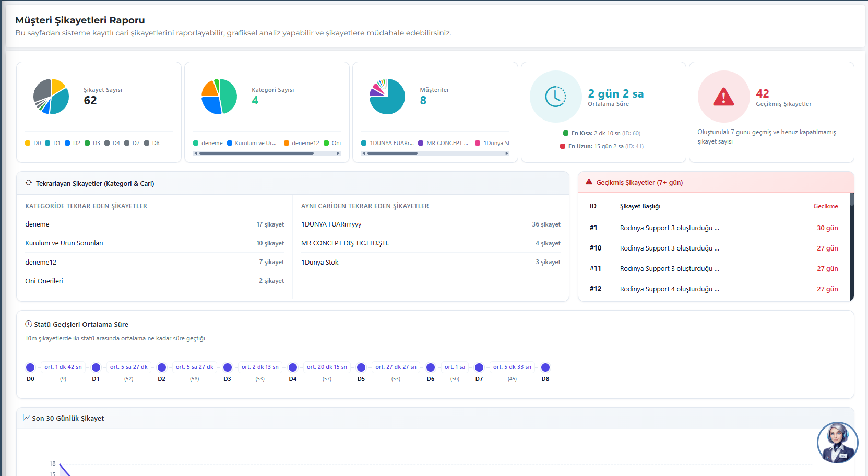The image size is (868, 476).
Task: Open the virtual assistant avatar
Action: (x=837, y=443)
